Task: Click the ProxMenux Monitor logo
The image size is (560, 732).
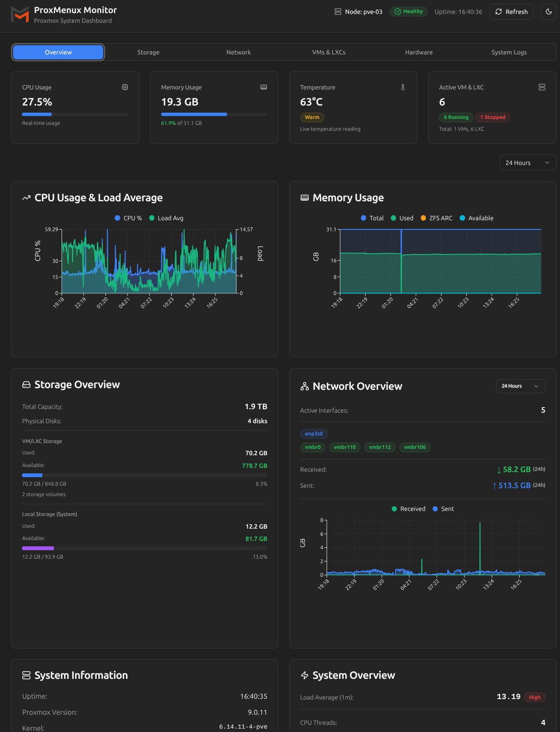Action: (20, 15)
